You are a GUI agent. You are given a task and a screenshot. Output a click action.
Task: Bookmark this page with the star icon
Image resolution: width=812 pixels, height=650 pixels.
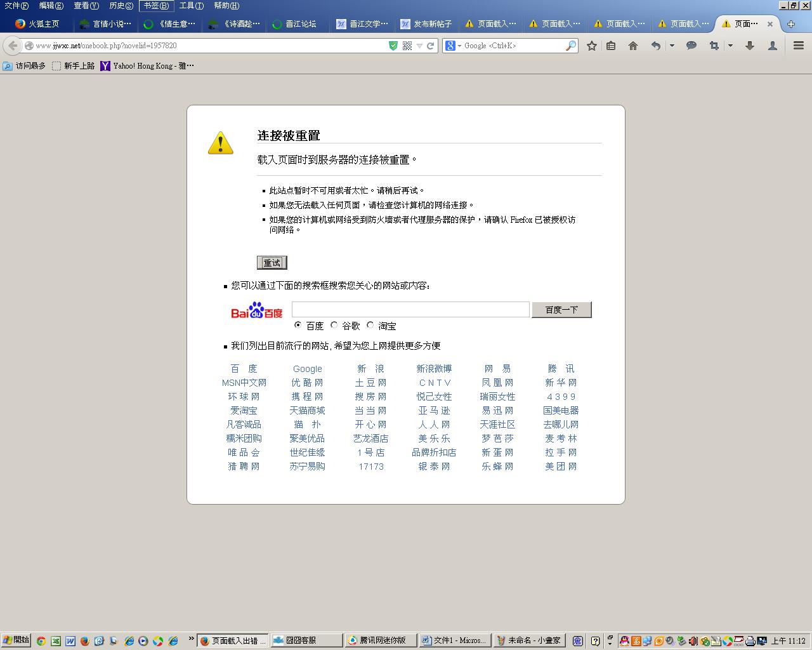pos(592,46)
